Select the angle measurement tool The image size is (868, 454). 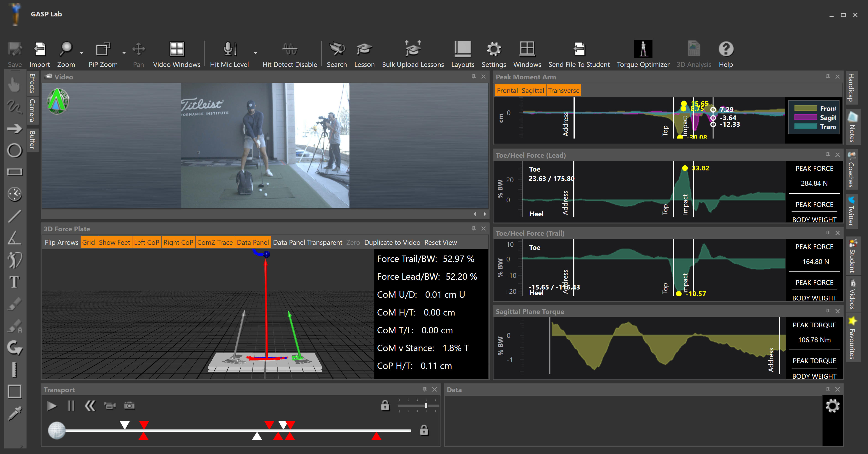click(14, 238)
